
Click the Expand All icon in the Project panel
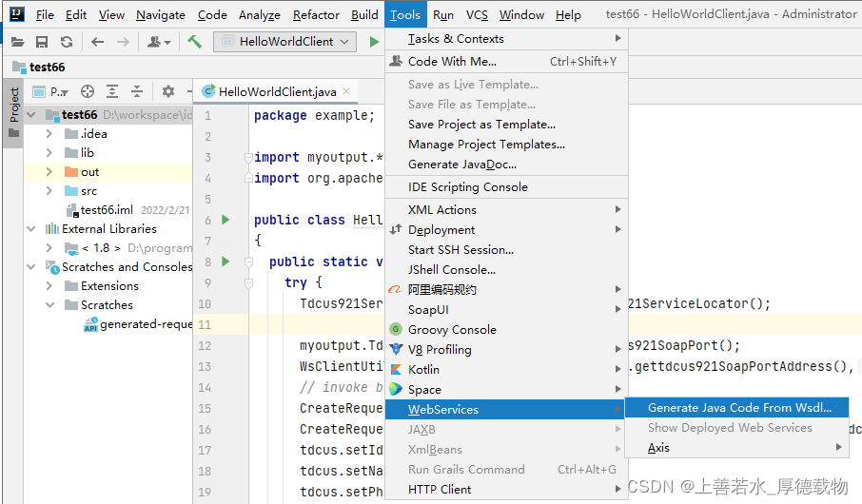(x=112, y=91)
